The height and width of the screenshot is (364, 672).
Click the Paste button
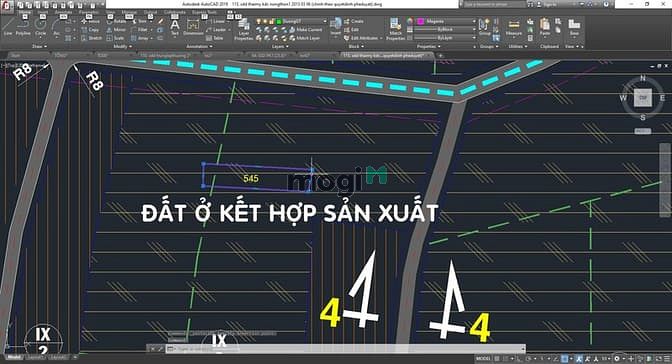(545, 27)
